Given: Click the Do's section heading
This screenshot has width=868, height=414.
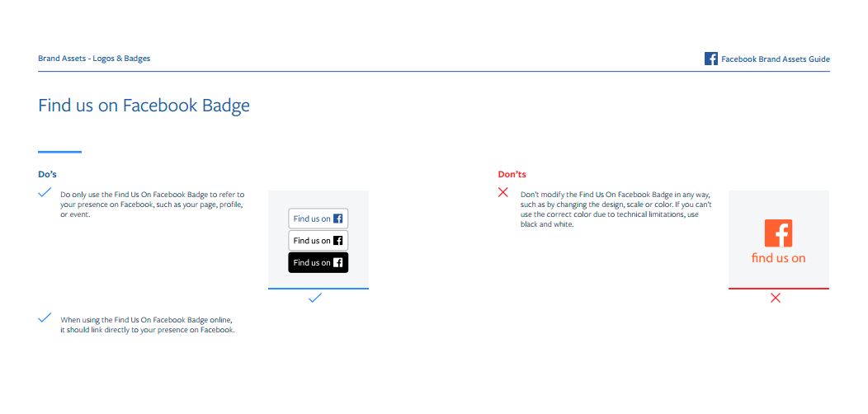Looking at the screenshot, I should tap(47, 174).
